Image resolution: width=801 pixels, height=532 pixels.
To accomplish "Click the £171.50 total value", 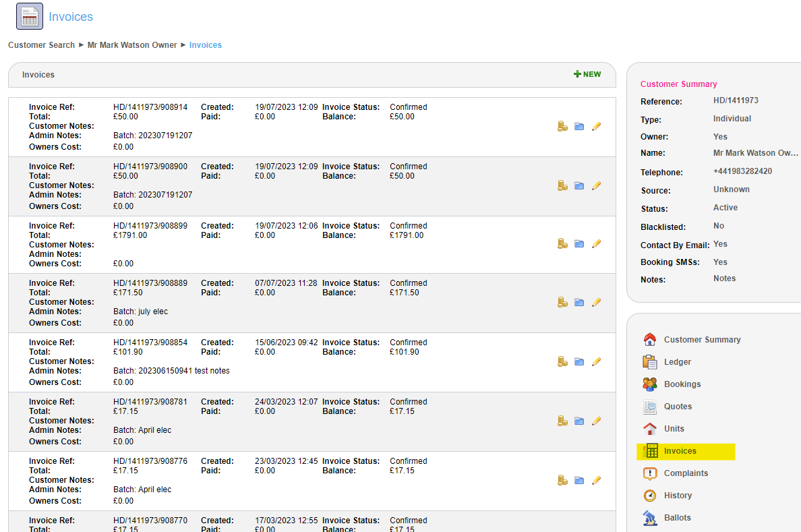I will 127,293.
